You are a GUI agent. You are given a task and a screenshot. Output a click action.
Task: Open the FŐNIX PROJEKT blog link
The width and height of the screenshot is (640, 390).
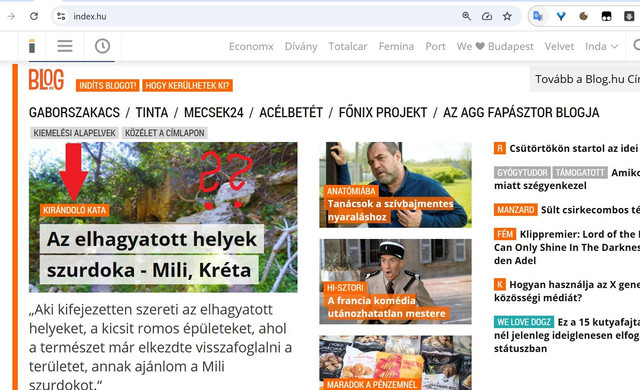tap(383, 112)
